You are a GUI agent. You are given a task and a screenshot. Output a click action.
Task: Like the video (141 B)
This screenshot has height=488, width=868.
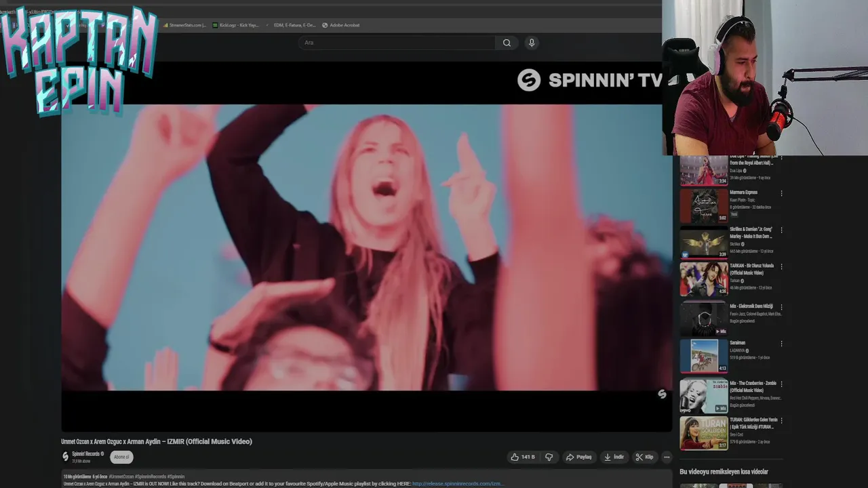coord(524,457)
